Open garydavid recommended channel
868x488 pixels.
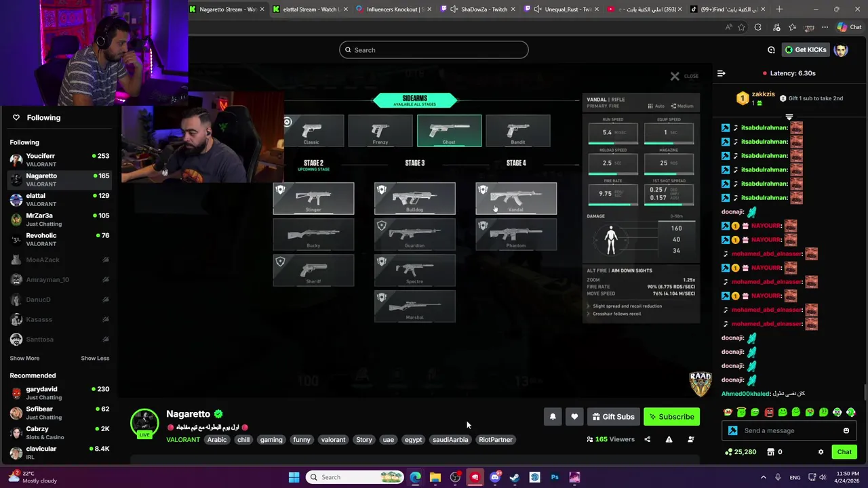click(x=60, y=393)
